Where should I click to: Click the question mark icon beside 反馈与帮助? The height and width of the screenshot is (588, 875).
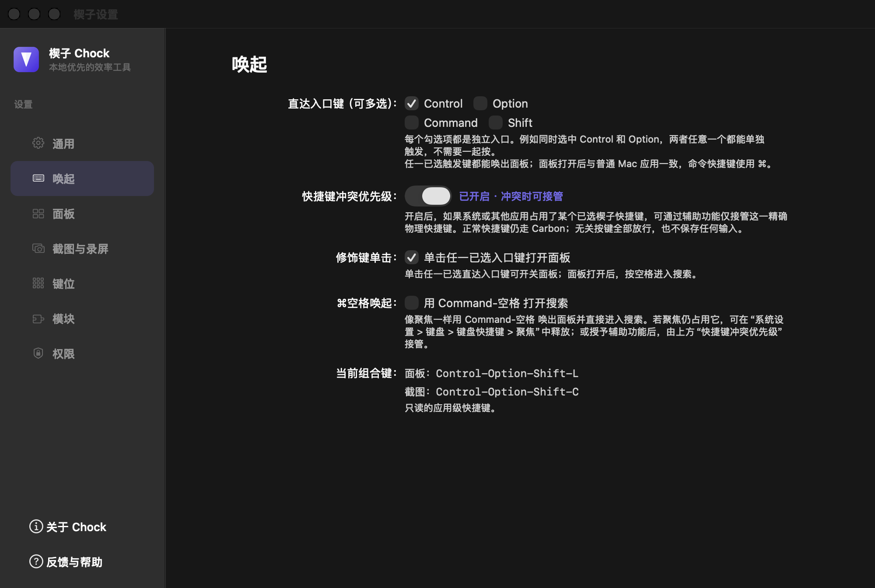(x=36, y=561)
